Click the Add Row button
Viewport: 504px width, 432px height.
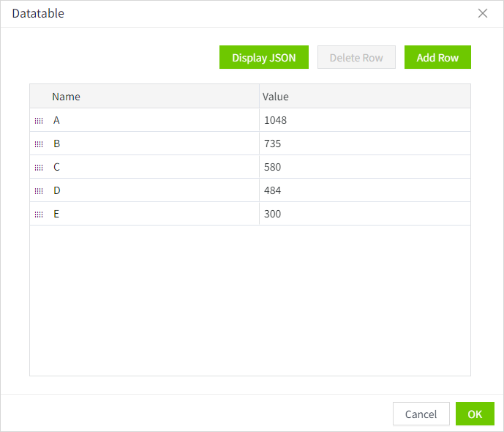(x=437, y=58)
